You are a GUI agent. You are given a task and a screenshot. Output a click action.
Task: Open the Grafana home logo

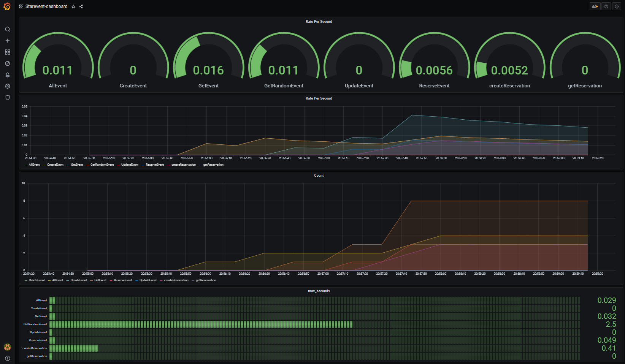click(x=7, y=6)
